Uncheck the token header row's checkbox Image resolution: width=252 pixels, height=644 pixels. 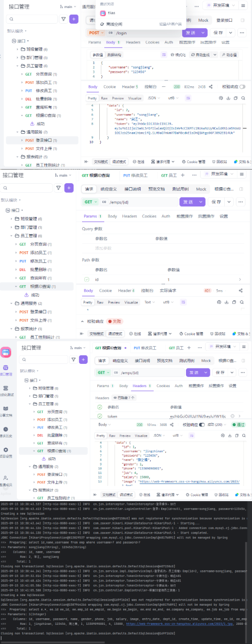pos(100,416)
